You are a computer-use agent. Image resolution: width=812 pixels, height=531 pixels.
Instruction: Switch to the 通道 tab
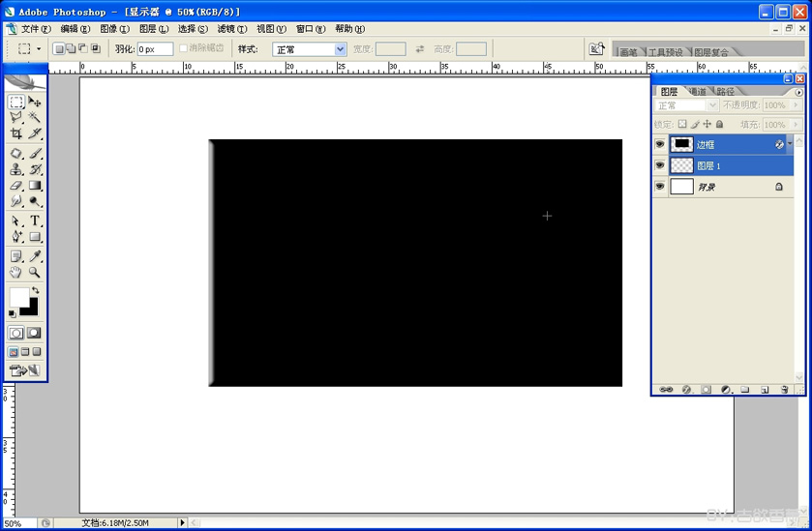point(698,92)
